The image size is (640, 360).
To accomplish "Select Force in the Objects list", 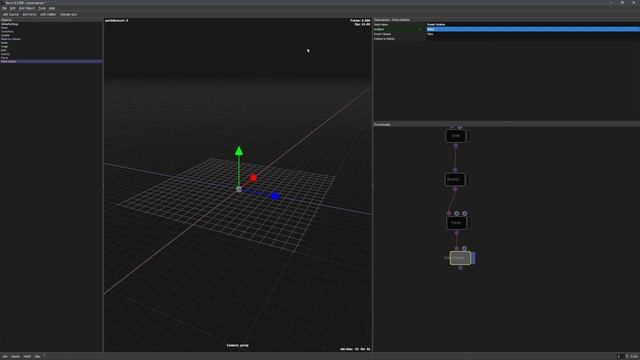I will pos(51,58).
